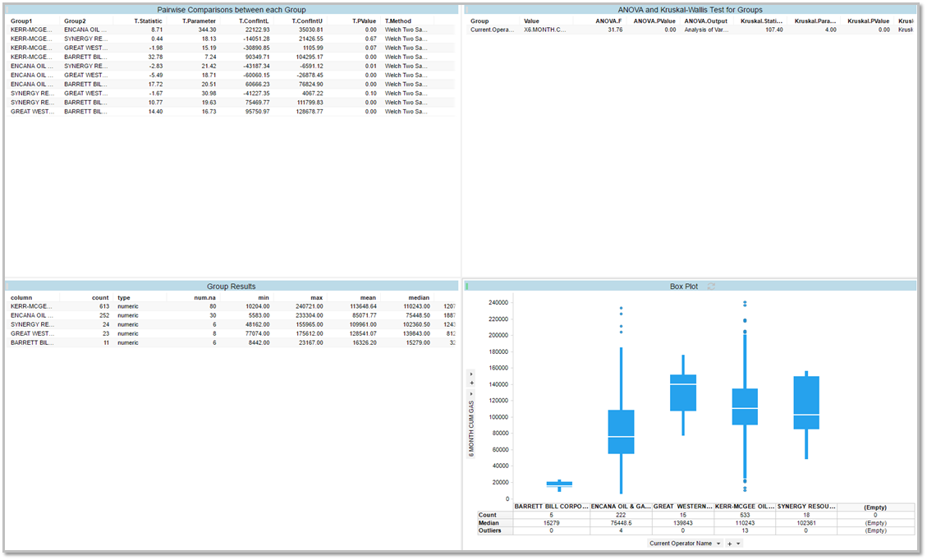Screen dimensions: 927x560
Task: Click the KERR-MCGEE OIL box in the plot
Action: click(x=745, y=406)
